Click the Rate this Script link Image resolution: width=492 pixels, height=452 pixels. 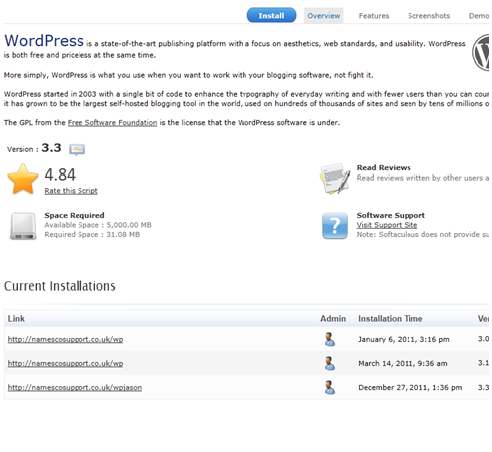pos(71,191)
